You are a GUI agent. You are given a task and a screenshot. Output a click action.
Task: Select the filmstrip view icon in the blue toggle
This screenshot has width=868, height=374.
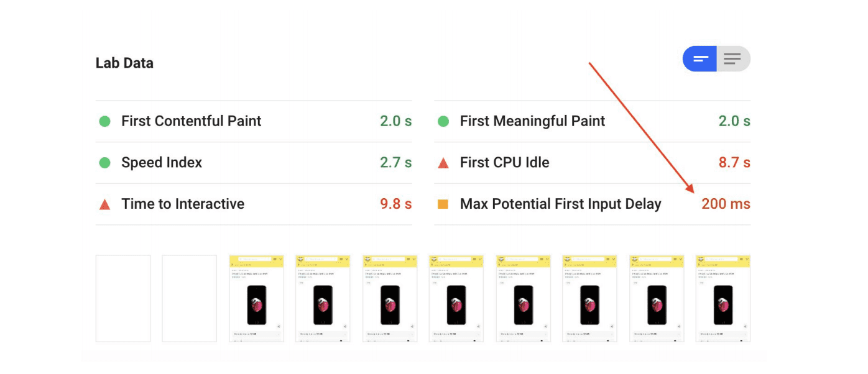[699, 58]
